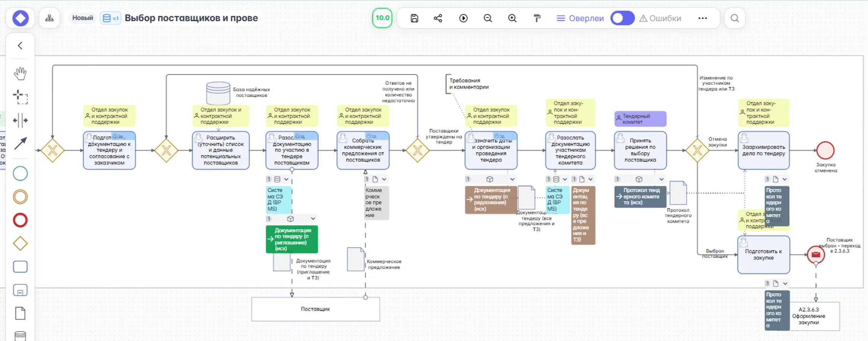Image resolution: width=868 pixels, height=341 pixels.
Task: Open the three-dot more options menu
Action: (702, 18)
